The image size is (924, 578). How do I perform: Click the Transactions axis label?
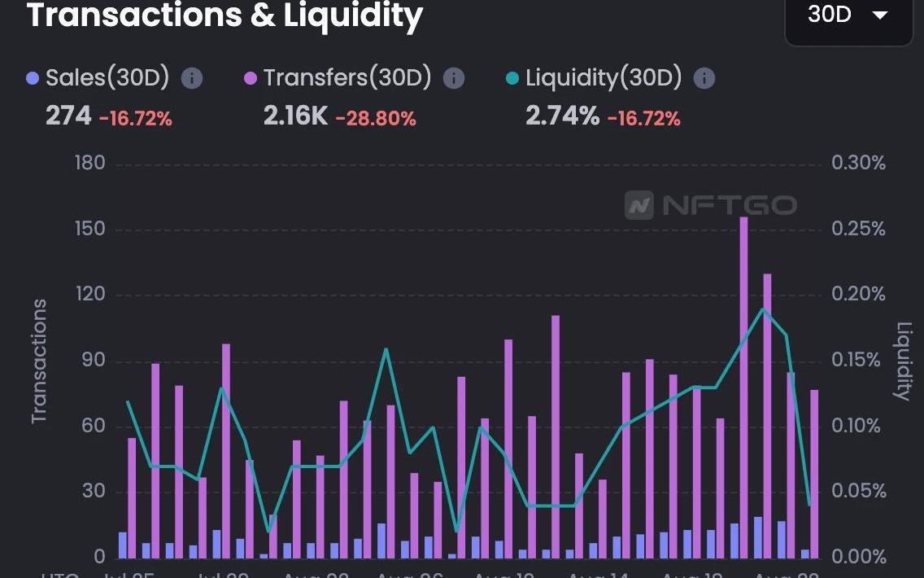click(x=39, y=361)
